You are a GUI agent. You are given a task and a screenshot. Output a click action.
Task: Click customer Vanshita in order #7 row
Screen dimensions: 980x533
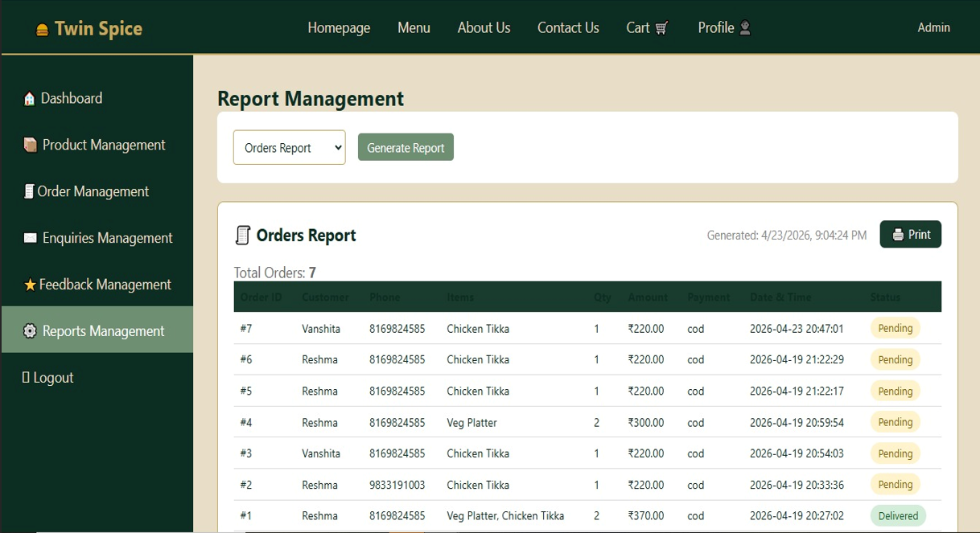pyautogui.click(x=321, y=328)
